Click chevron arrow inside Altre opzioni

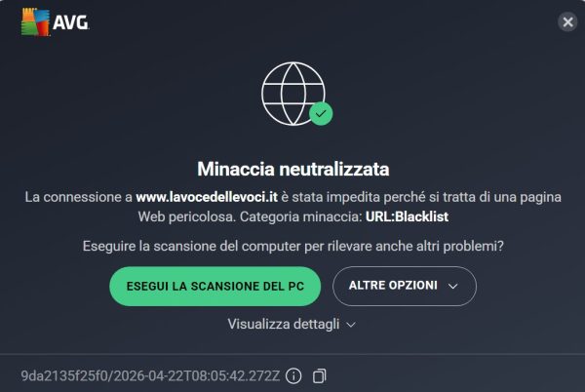pyautogui.click(x=453, y=287)
